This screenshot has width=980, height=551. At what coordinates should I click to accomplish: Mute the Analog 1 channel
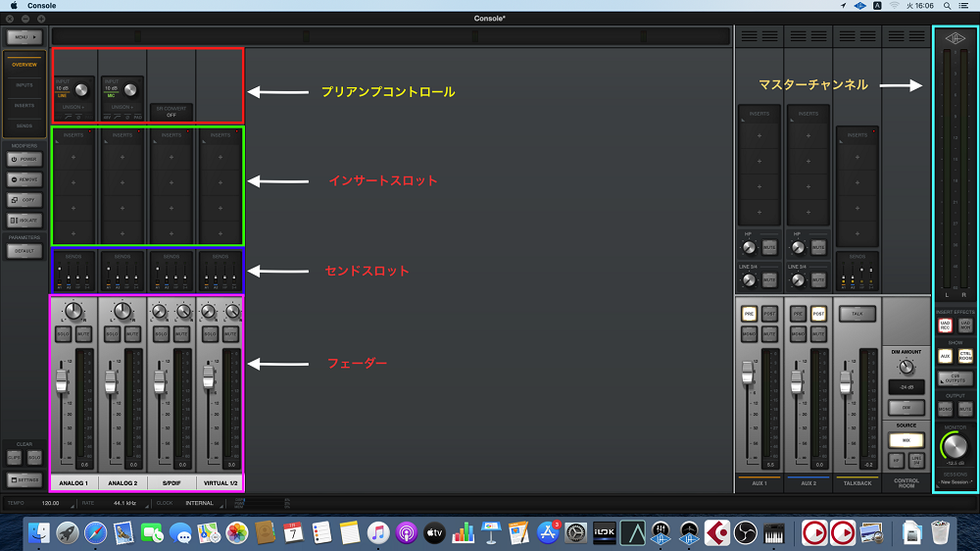83,334
